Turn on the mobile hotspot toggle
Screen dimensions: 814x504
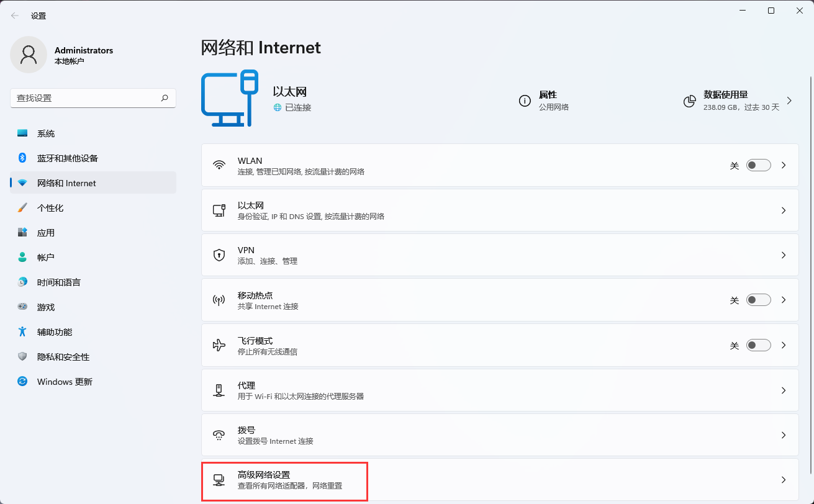coord(758,300)
